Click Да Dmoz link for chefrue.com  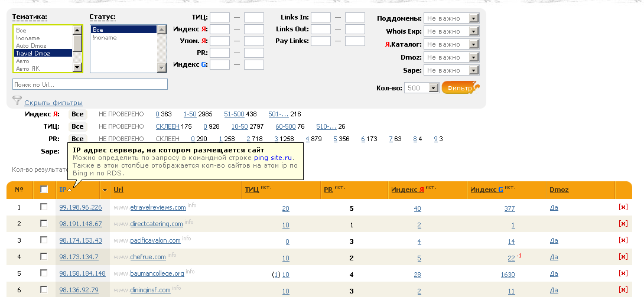(x=554, y=257)
